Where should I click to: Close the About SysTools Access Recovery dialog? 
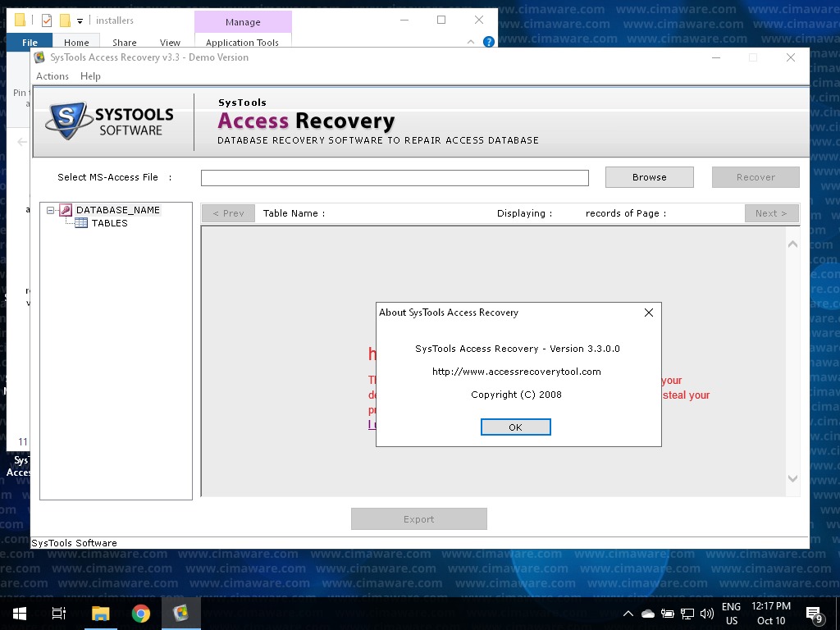[648, 313]
